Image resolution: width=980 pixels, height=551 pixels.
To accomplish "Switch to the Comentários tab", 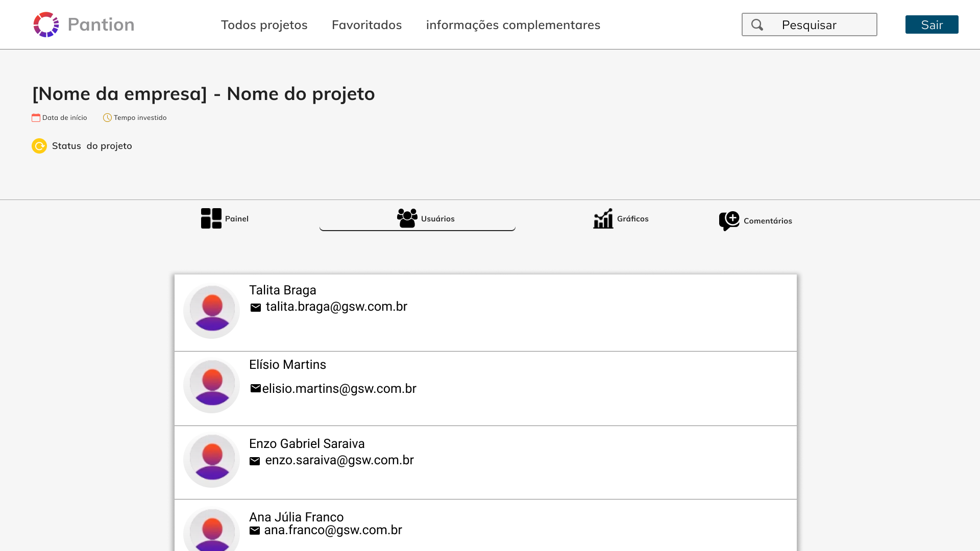I will [x=768, y=220].
